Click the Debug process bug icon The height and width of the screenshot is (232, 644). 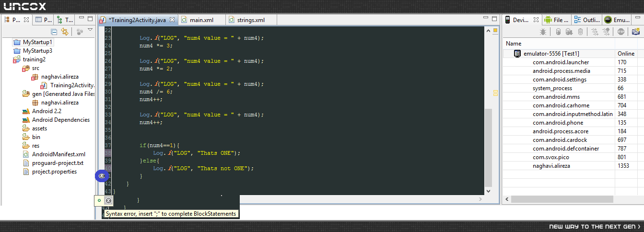[x=543, y=32]
